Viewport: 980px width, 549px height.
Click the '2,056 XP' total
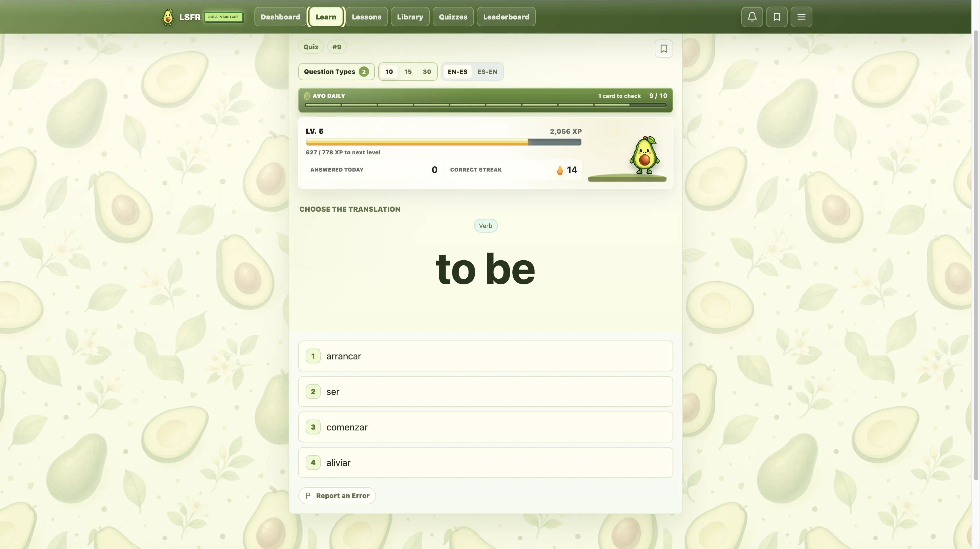(565, 131)
